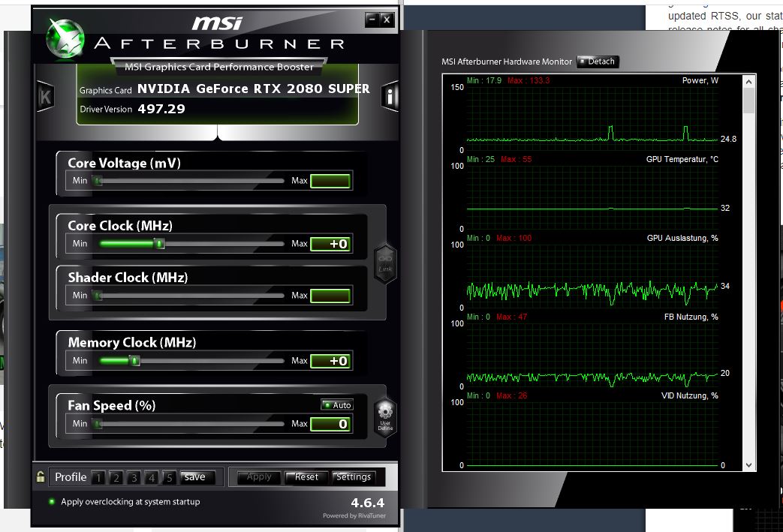The height and width of the screenshot is (532, 783).
Task: Click the version number 4.6.4
Action: (368, 503)
